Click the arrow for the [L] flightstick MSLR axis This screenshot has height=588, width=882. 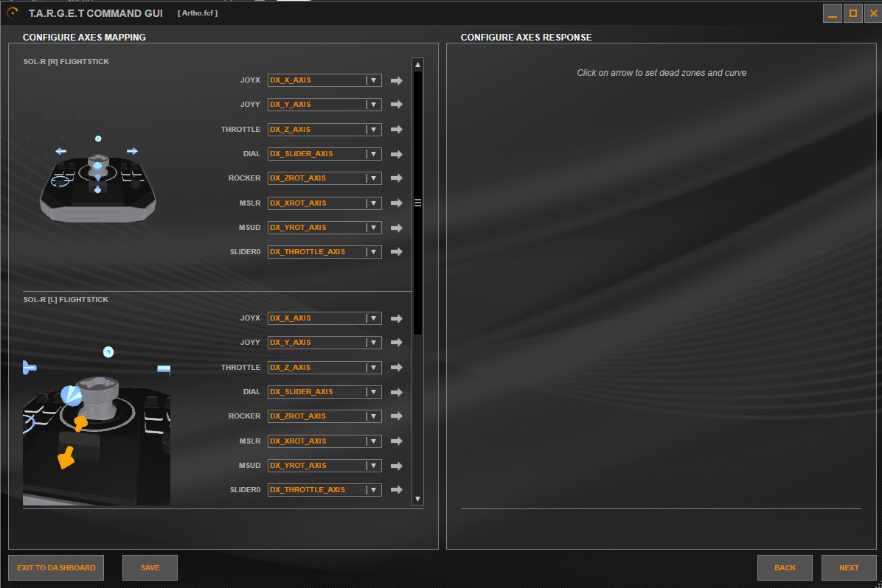coord(396,441)
